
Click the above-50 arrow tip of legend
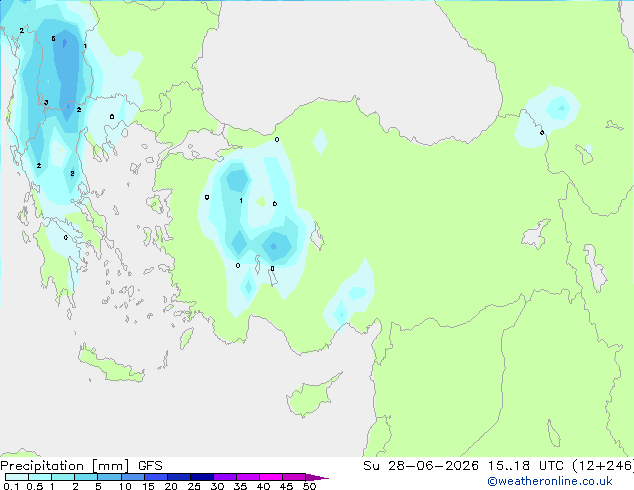click(x=317, y=477)
